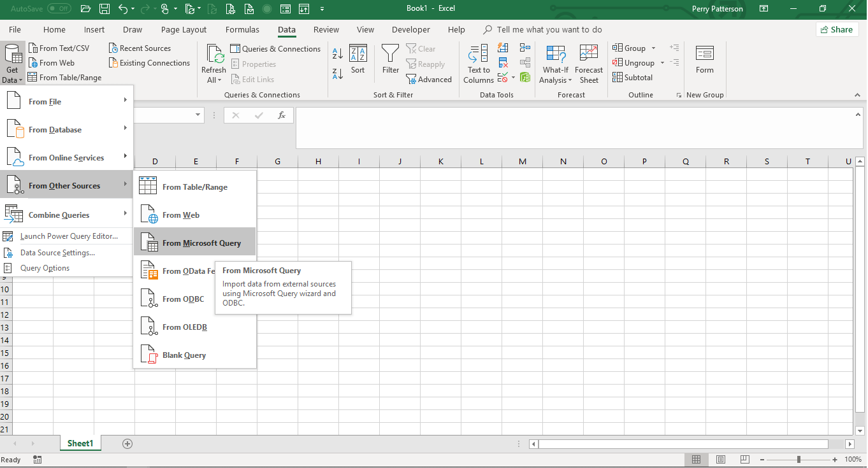Open the From File submenu
868x468 pixels.
(67, 102)
